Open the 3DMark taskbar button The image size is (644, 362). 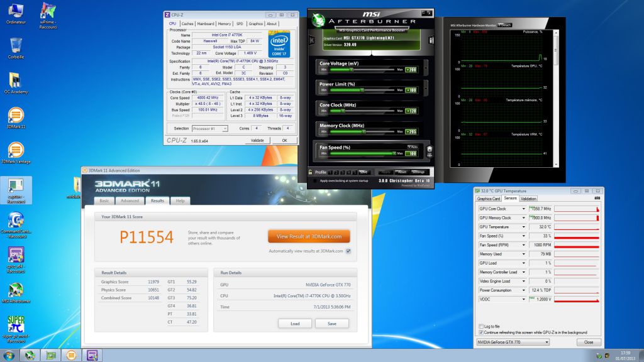[x=72, y=355]
